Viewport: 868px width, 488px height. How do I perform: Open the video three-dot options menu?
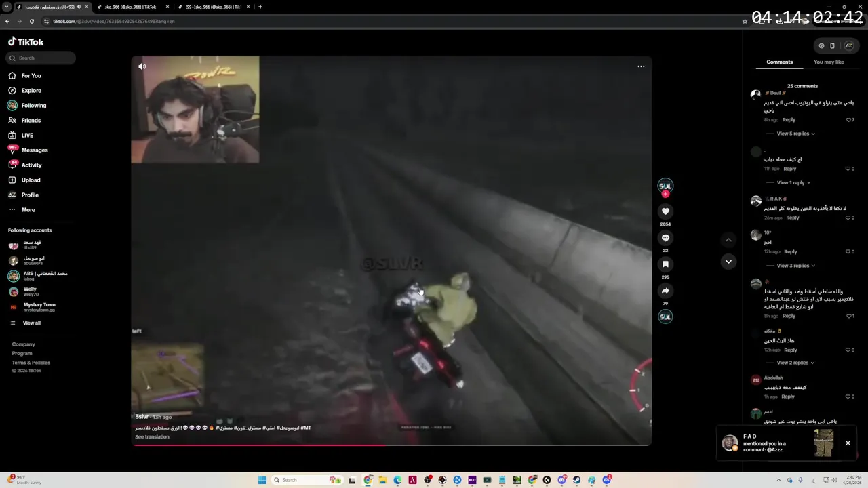pyautogui.click(x=641, y=66)
